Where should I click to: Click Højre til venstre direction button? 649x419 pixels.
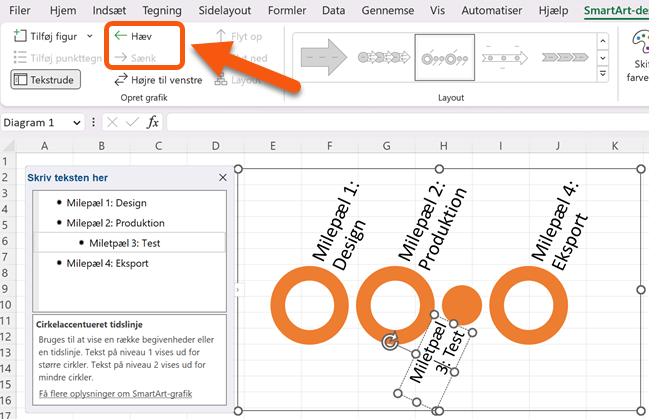point(158,80)
